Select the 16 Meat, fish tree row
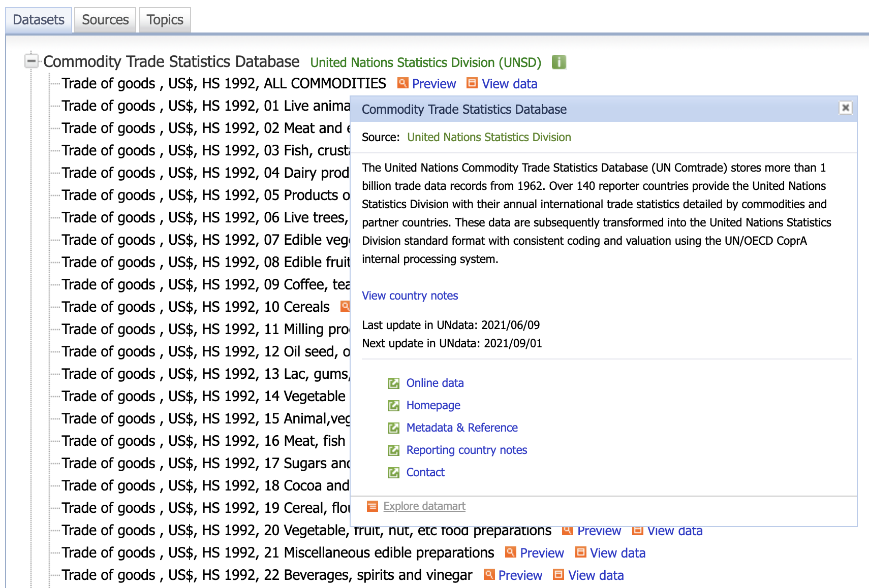The width and height of the screenshot is (869, 588). pyautogui.click(x=203, y=441)
